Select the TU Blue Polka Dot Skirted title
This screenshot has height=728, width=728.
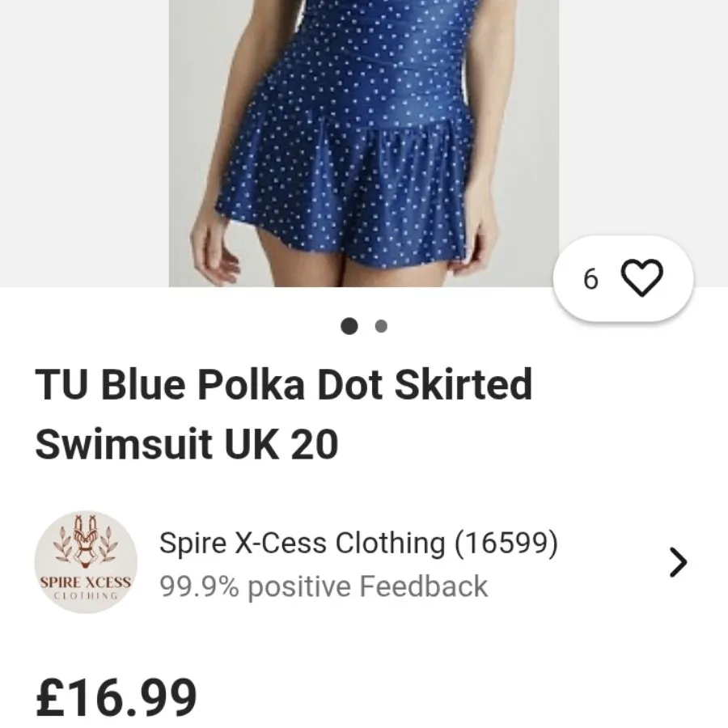coord(284,384)
